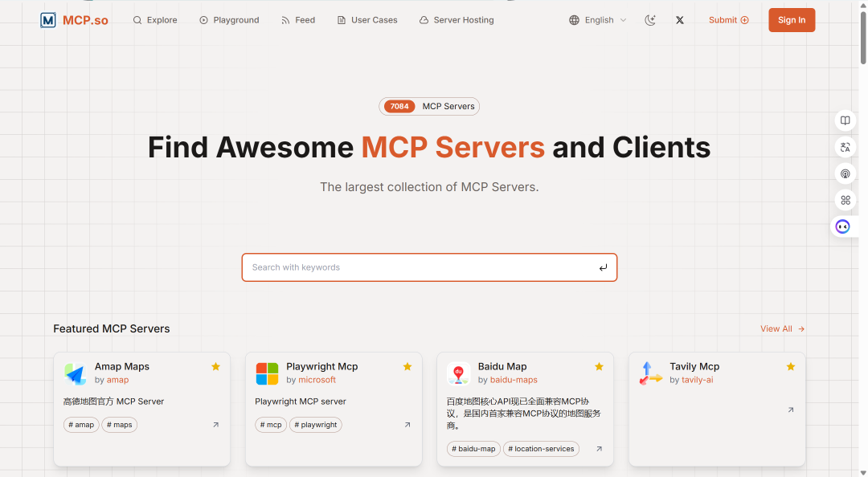This screenshot has height=477, width=868.
Task: Click the scrollbar down arrow
Action: pyautogui.click(x=863, y=473)
